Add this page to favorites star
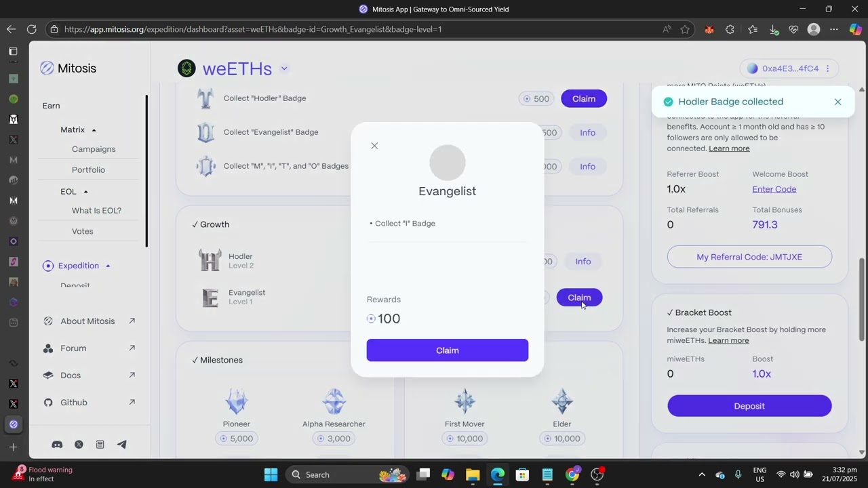 pyautogui.click(x=685, y=29)
